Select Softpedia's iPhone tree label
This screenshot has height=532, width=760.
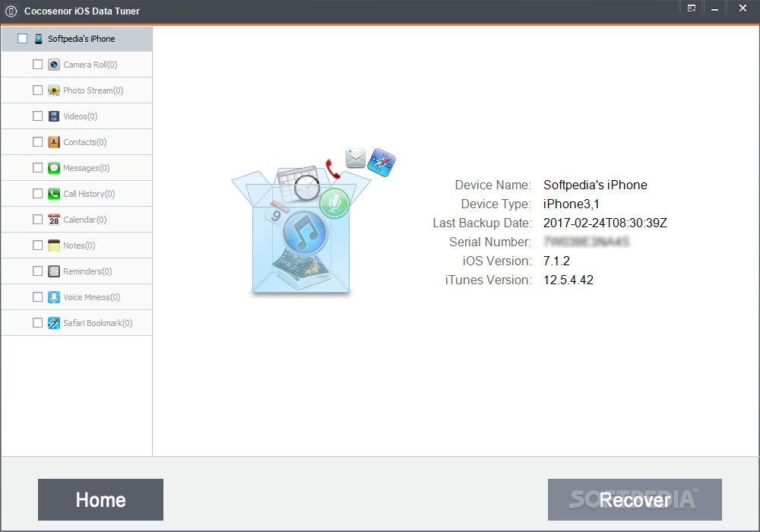(x=81, y=39)
